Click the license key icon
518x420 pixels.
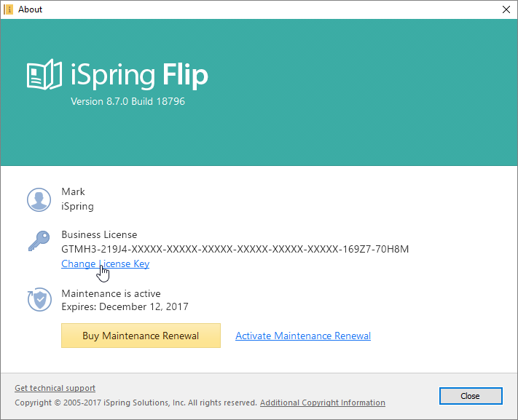click(x=39, y=241)
